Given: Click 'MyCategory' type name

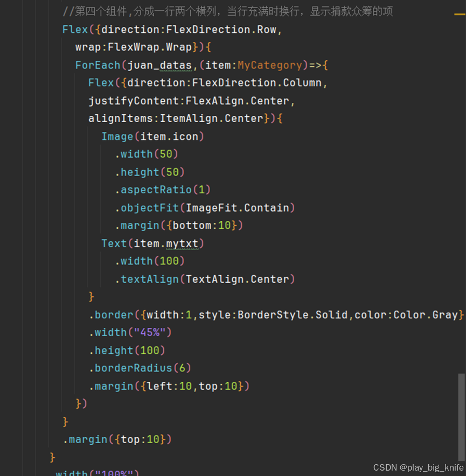Looking at the screenshot, I should [x=270, y=65].
